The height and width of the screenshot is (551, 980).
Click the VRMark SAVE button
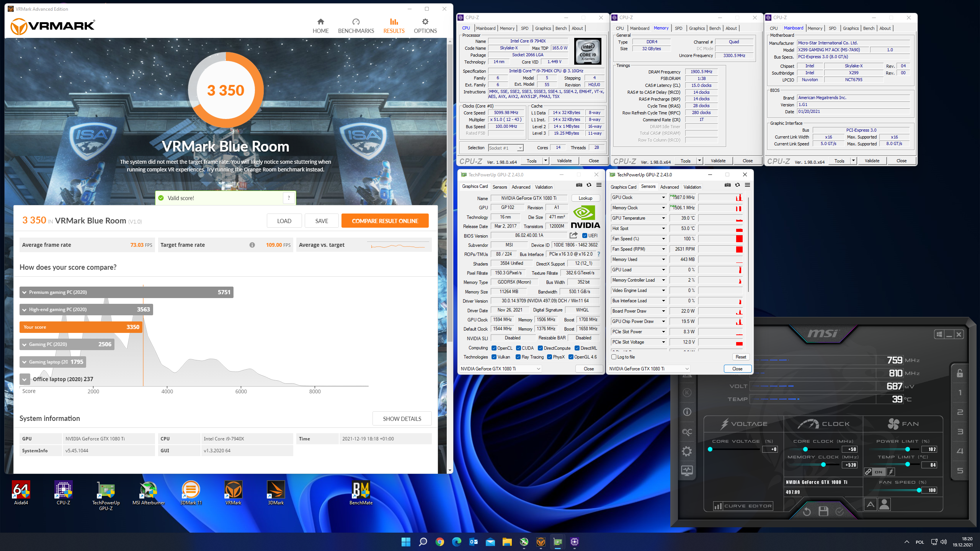click(x=322, y=221)
